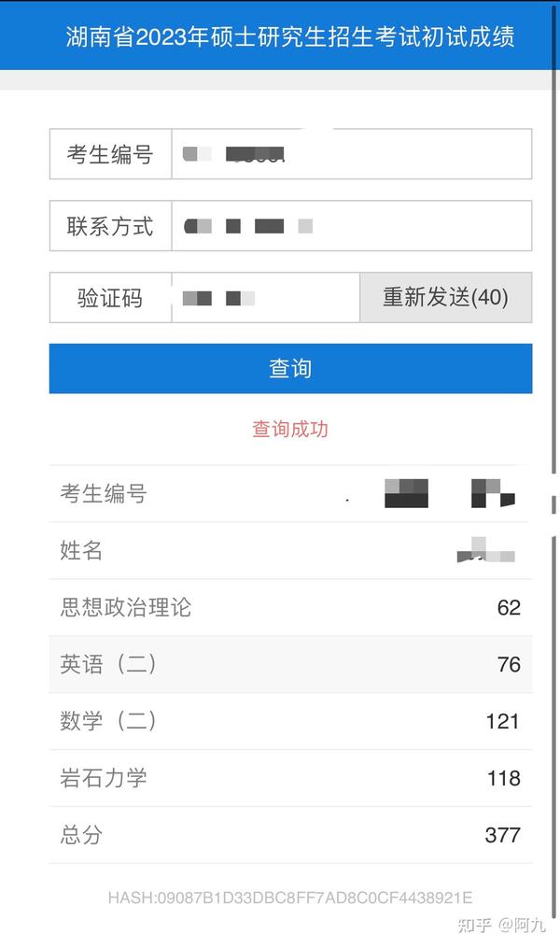
Task: Click the 姓名 name row
Action: 290,550
